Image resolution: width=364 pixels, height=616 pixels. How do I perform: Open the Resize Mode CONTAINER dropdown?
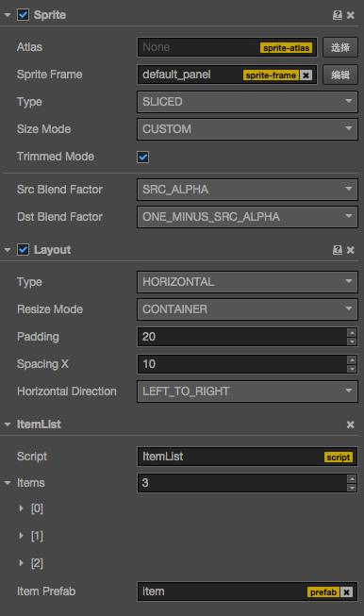pos(247,309)
